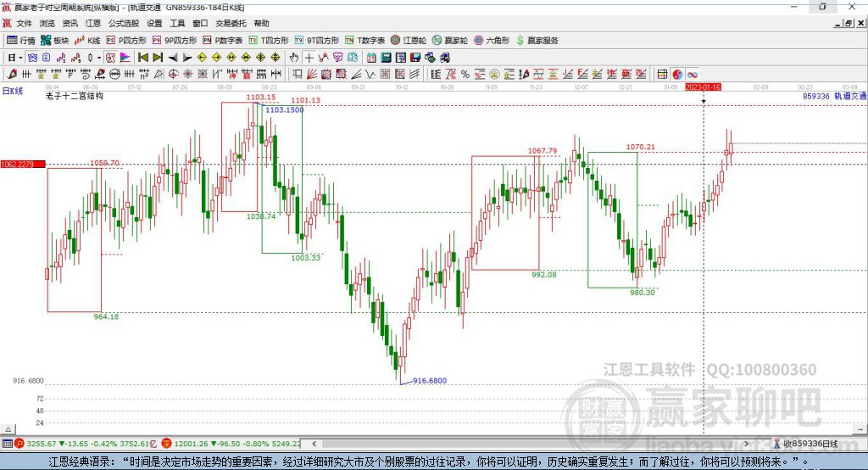Open the 赢家轮 wheel tool

[450, 41]
